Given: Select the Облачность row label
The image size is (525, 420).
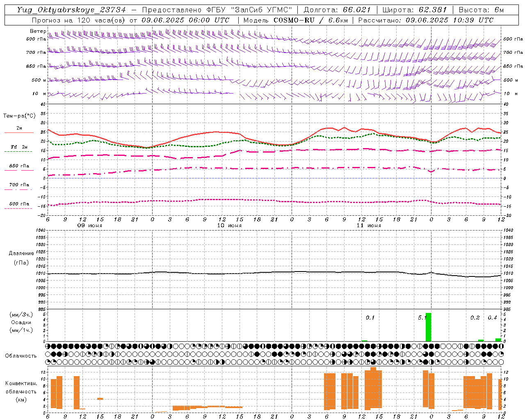Looking at the screenshot, I should click(x=21, y=356).
